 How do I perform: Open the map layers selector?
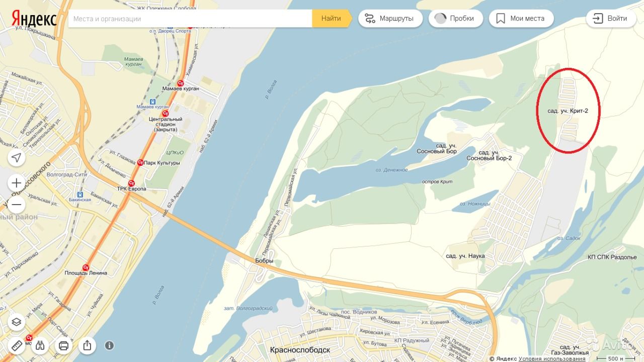point(17,322)
